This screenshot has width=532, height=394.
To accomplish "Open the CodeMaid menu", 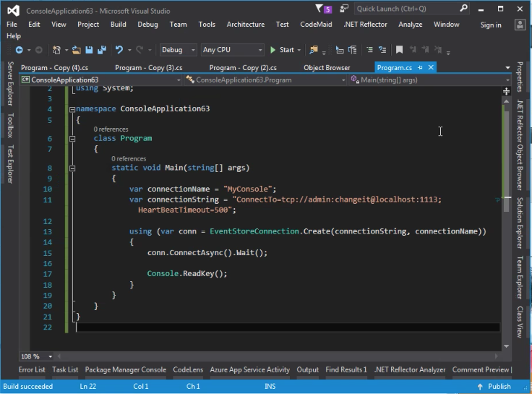I will click(316, 25).
